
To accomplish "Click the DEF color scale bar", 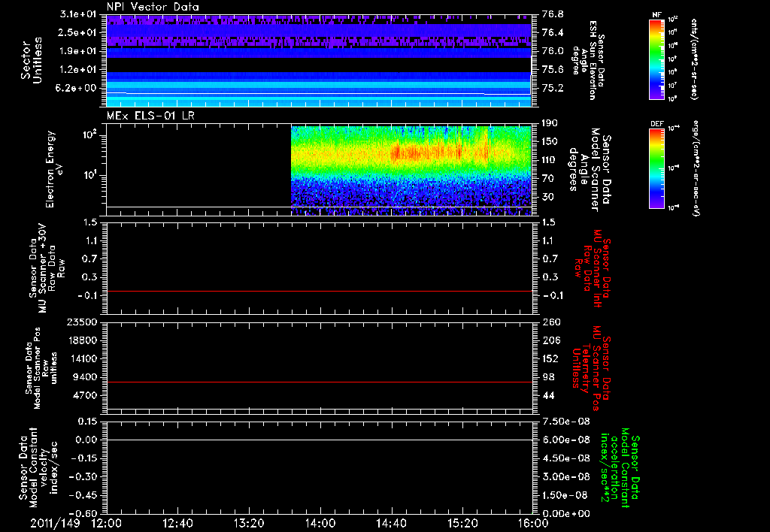I will [x=656, y=168].
